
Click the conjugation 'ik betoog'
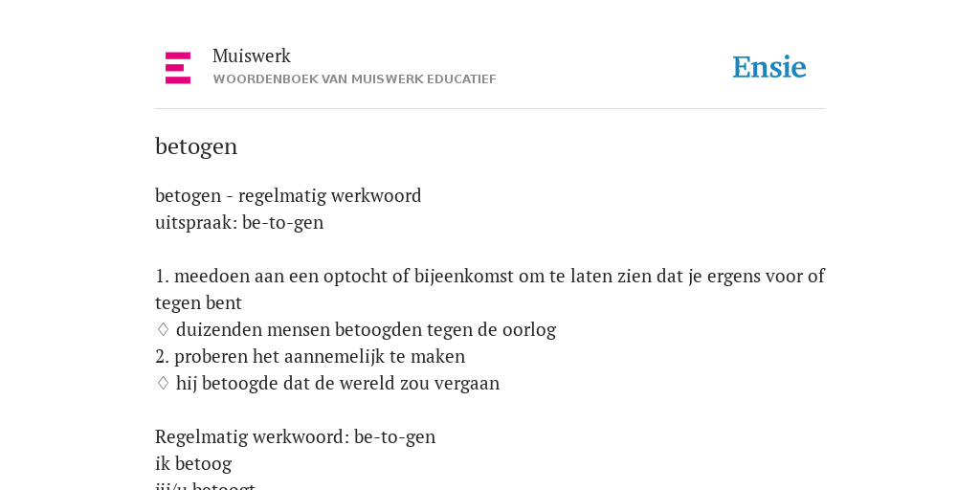click(193, 464)
